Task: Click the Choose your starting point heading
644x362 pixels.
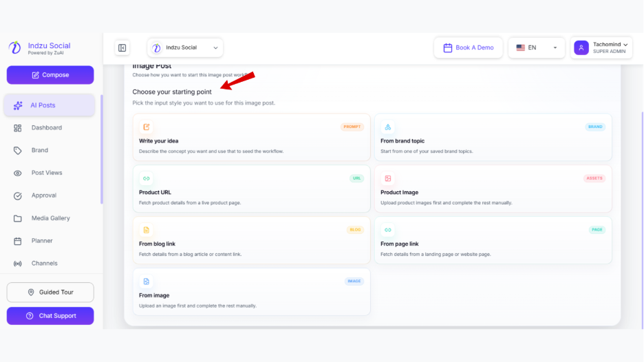Action: pos(172,92)
